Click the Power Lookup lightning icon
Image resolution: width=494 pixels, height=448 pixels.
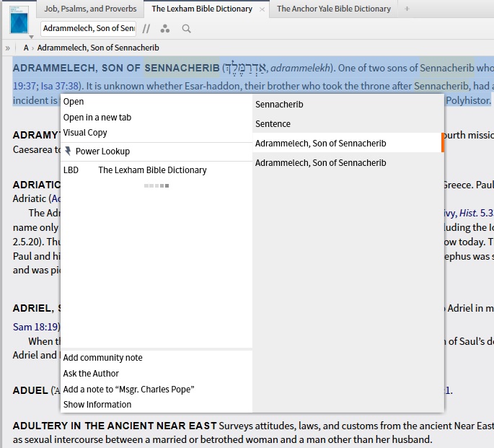click(68, 151)
